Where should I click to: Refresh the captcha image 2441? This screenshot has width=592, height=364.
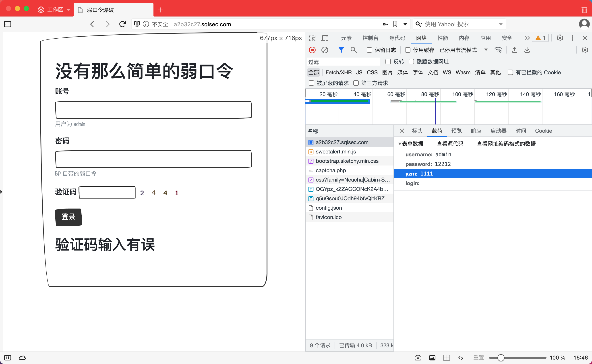[159, 192]
